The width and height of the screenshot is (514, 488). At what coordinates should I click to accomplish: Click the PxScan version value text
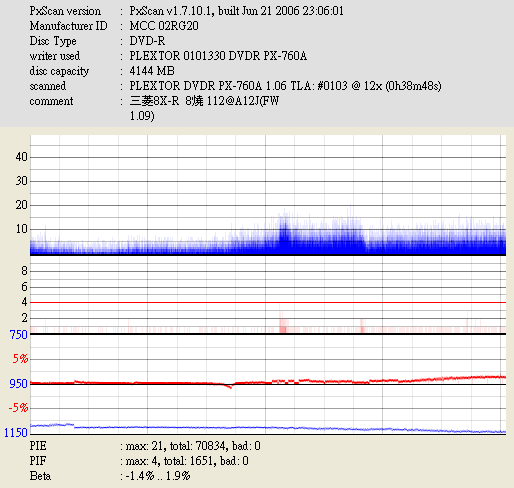[236, 11]
